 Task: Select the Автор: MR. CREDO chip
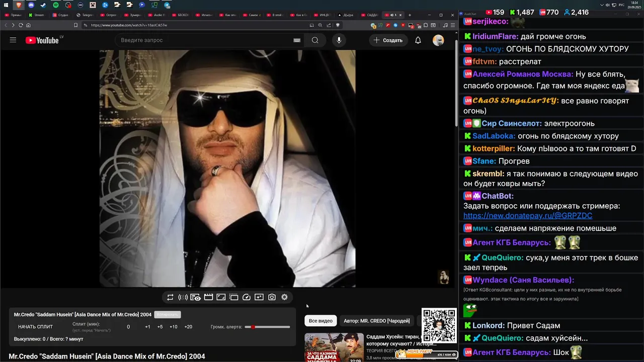(377, 321)
